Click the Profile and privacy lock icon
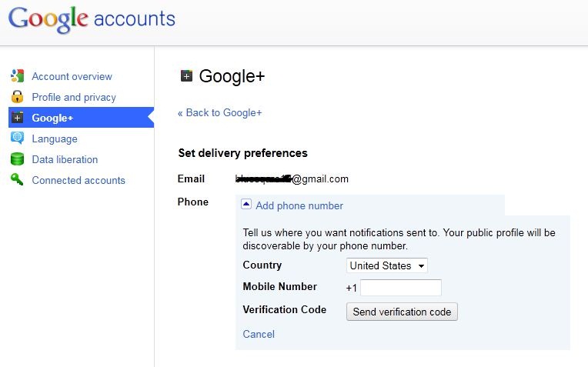The height and width of the screenshot is (367, 588). [17, 97]
